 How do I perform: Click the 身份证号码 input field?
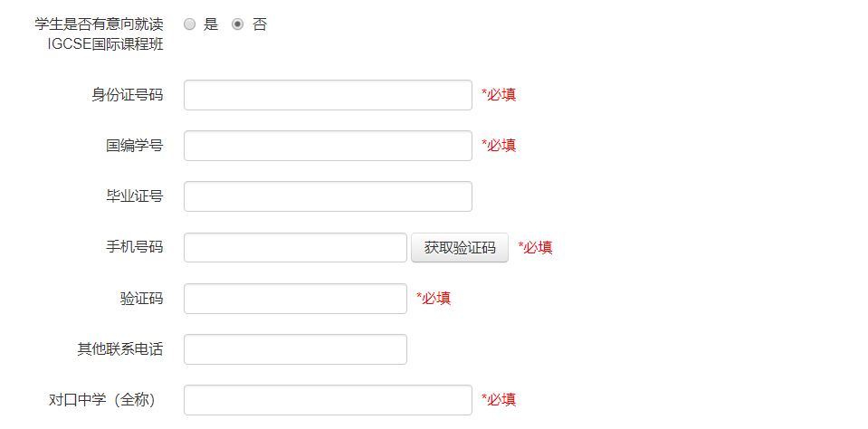click(328, 95)
